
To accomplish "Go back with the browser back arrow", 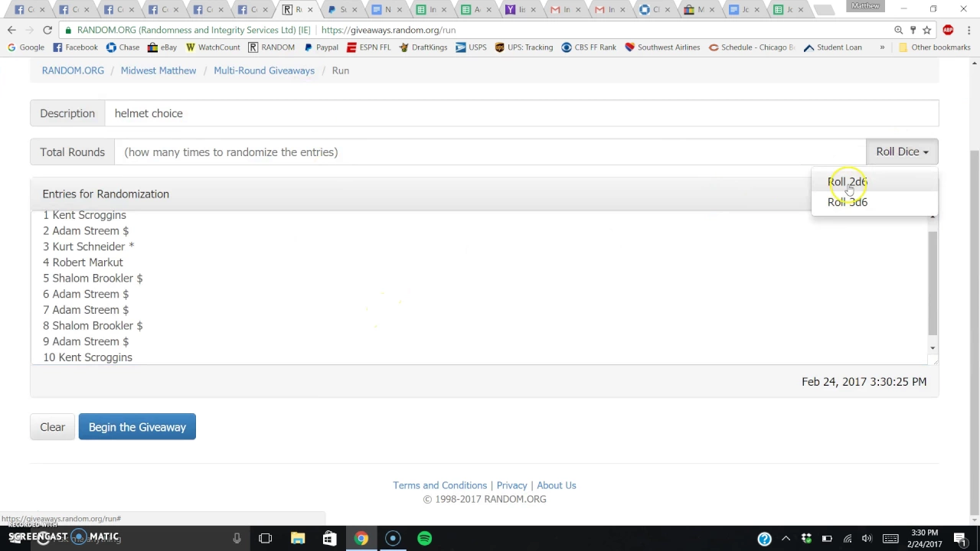I will coord(11,30).
